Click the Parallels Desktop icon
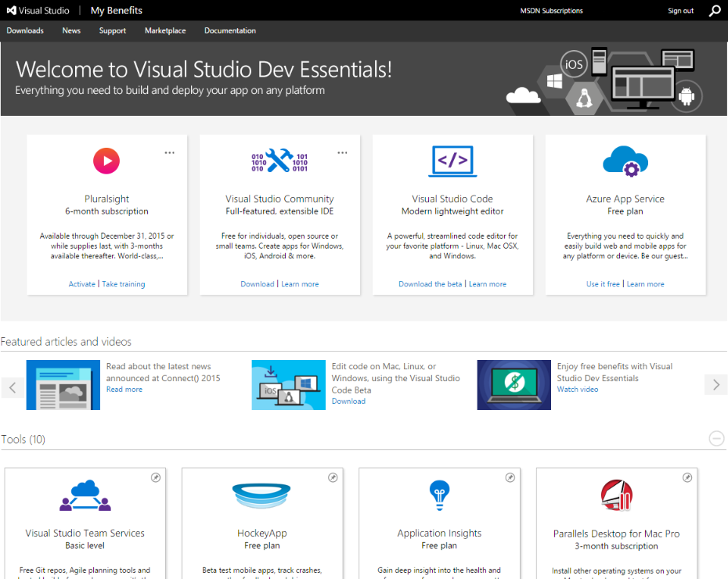This screenshot has width=728, height=579. pyautogui.click(x=616, y=494)
